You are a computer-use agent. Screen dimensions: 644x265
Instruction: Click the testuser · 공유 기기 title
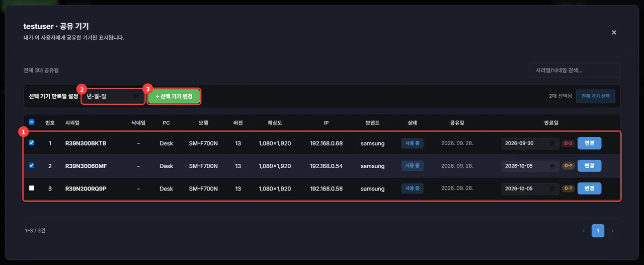tap(56, 26)
